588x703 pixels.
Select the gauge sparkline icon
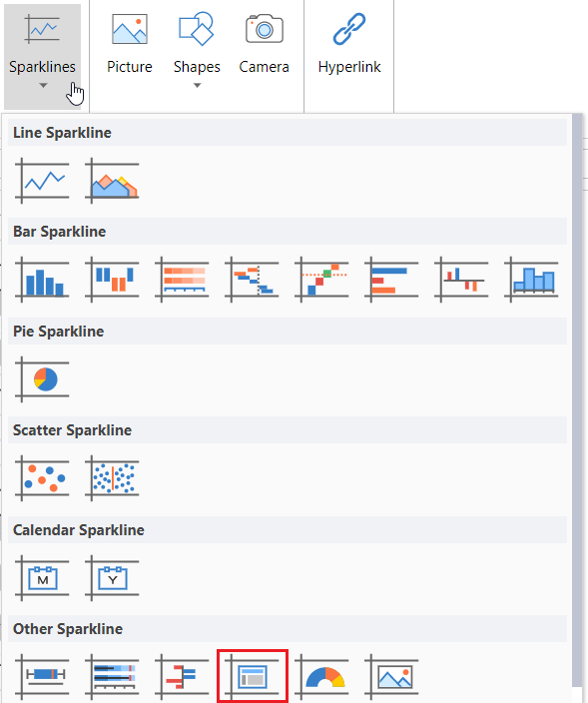pos(321,677)
